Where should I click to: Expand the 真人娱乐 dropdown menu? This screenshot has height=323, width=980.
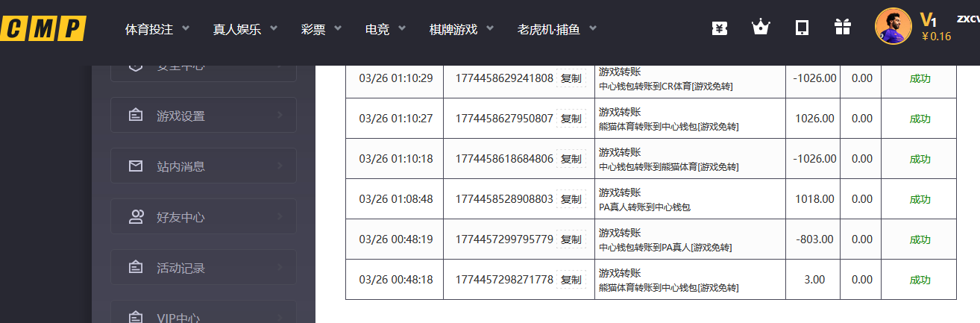coord(245,29)
